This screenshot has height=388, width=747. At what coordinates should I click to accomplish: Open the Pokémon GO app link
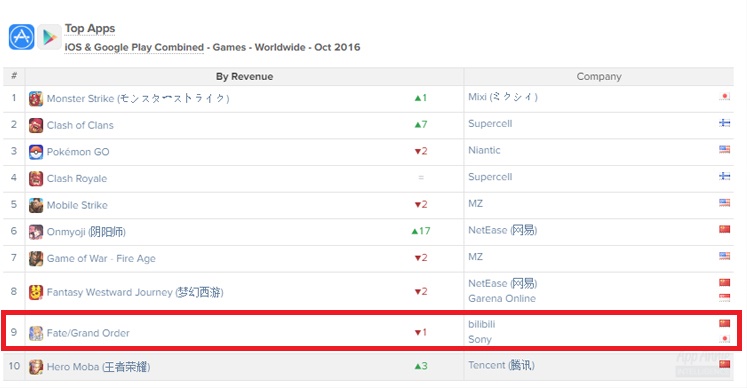(78, 152)
